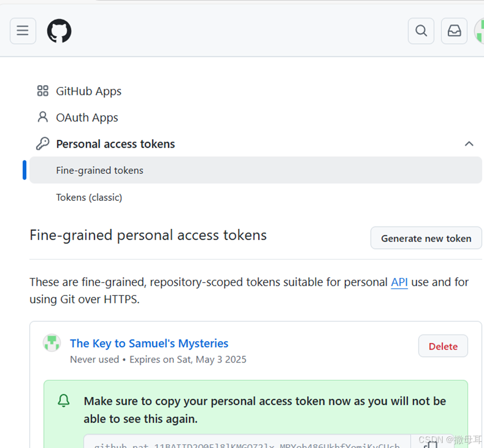Copy the token using clipboard icon
This screenshot has height=448, width=484.
(430, 444)
